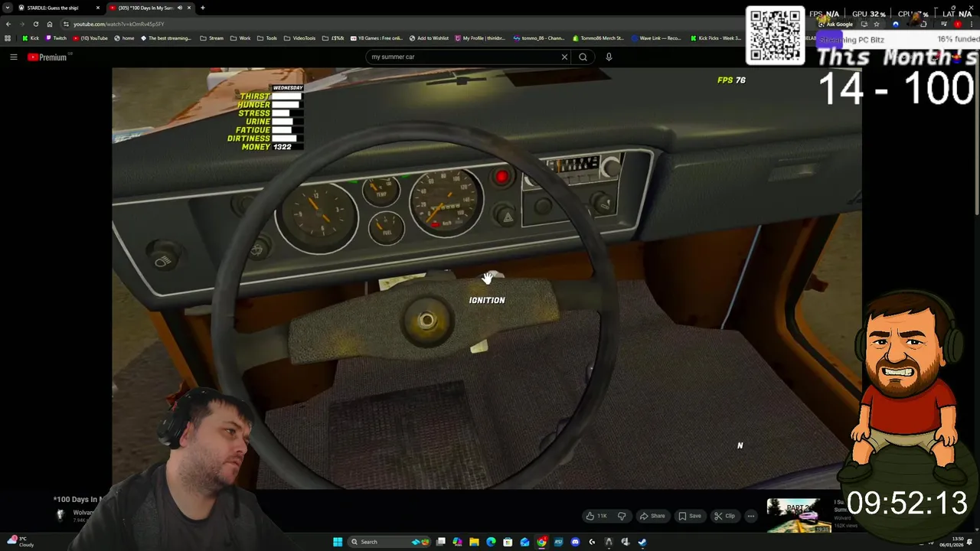980x551 pixels.
Task: Open the My Profile bookmark
Action: [x=480, y=38]
